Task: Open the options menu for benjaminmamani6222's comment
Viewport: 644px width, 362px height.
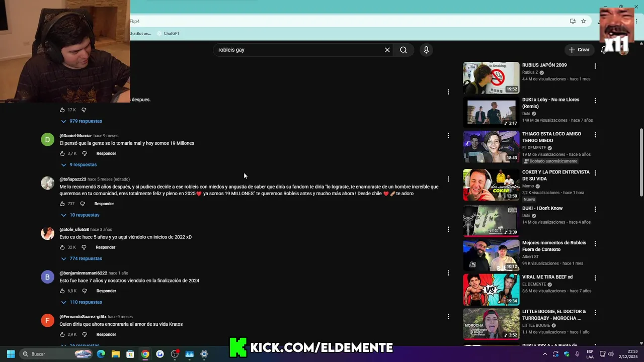Action: pos(448,273)
